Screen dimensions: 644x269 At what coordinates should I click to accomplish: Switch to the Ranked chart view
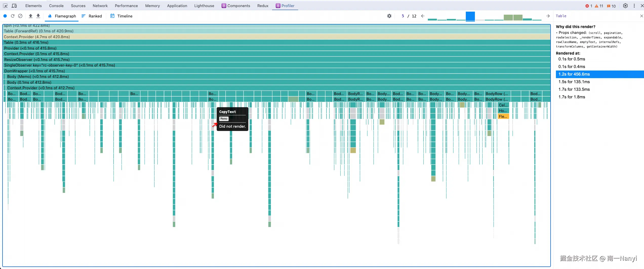pos(92,16)
